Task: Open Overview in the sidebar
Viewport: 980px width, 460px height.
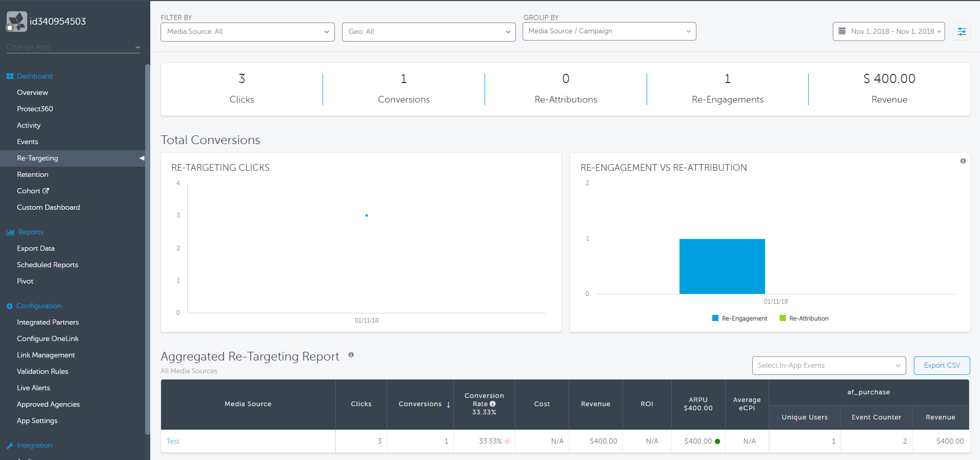Action: (32, 93)
